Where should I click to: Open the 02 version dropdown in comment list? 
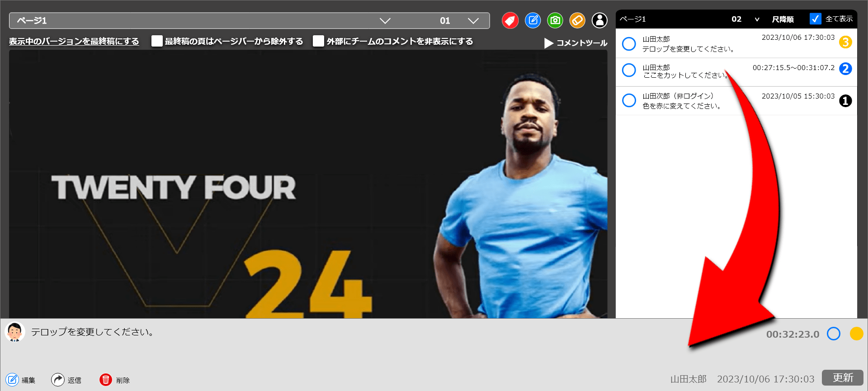(x=757, y=19)
